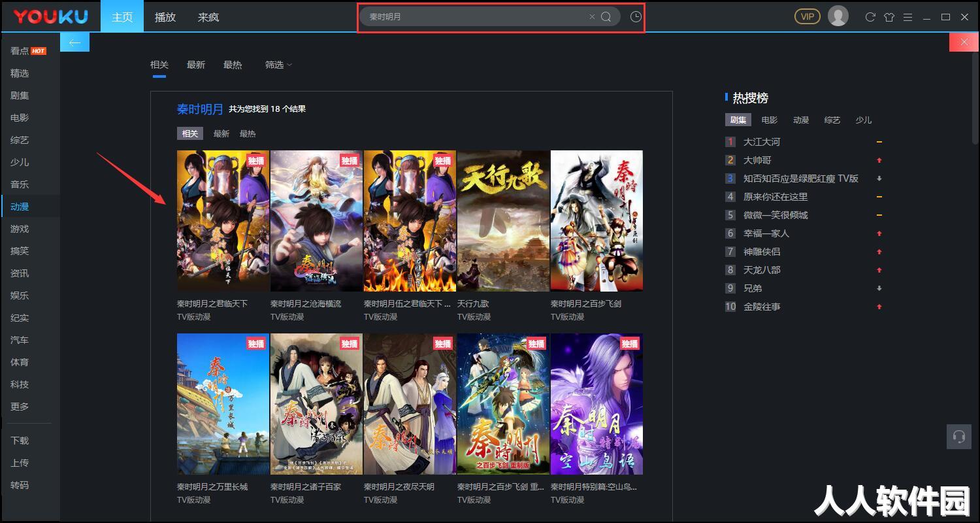Select hot list 少儿 tab
The height and width of the screenshot is (523, 980).
pyautogui.click(x=864, y=120)
